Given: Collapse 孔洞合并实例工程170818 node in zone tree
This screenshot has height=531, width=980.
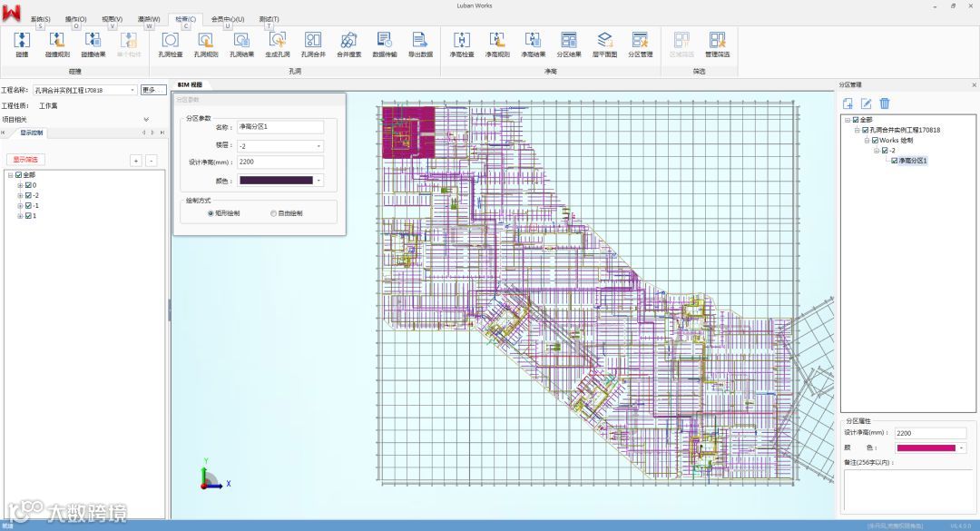Looking at the screenshot, I should click(x=857, y=130).
